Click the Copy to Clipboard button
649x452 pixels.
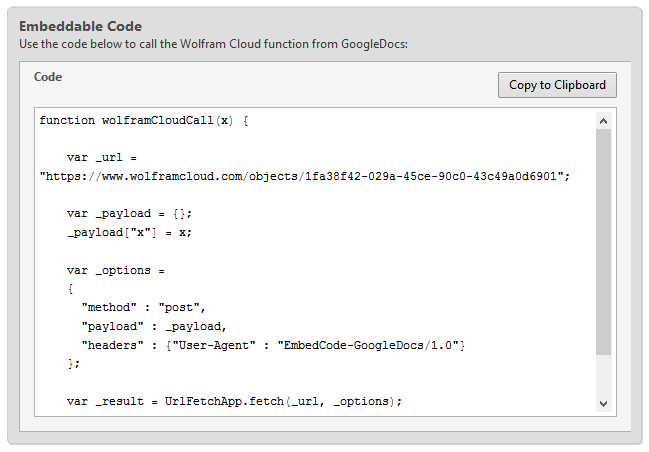coord(557,85)
